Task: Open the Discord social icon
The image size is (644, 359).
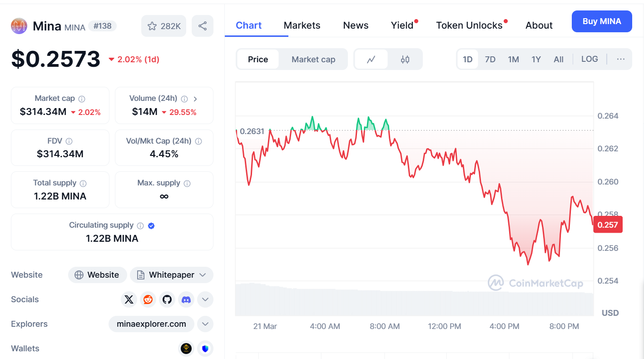Action: point(186,299)
